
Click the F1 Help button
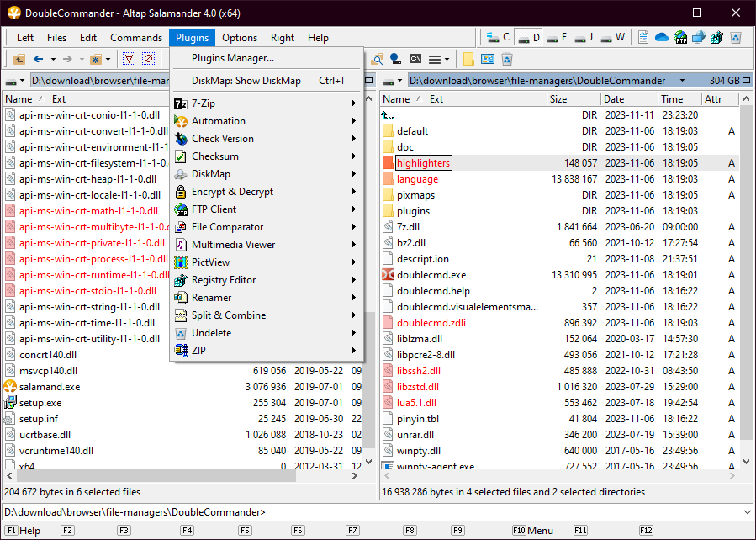coord(24,531)
